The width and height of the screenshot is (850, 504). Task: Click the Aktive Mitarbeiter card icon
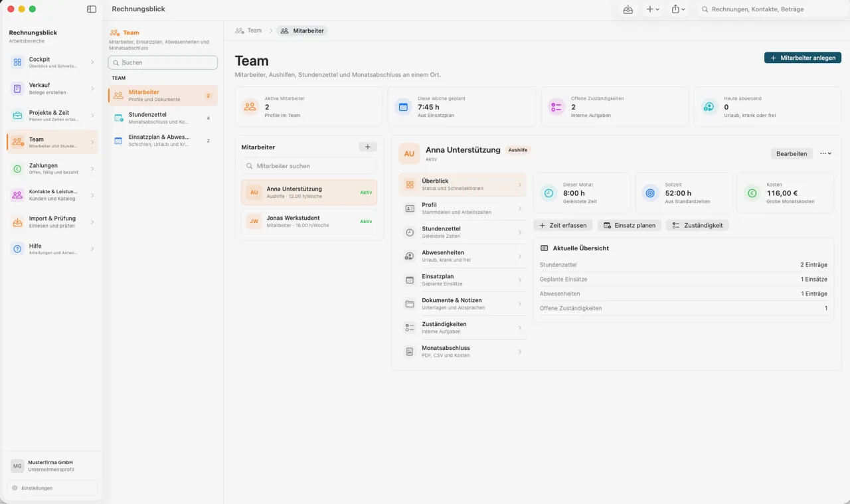point(250,106)
